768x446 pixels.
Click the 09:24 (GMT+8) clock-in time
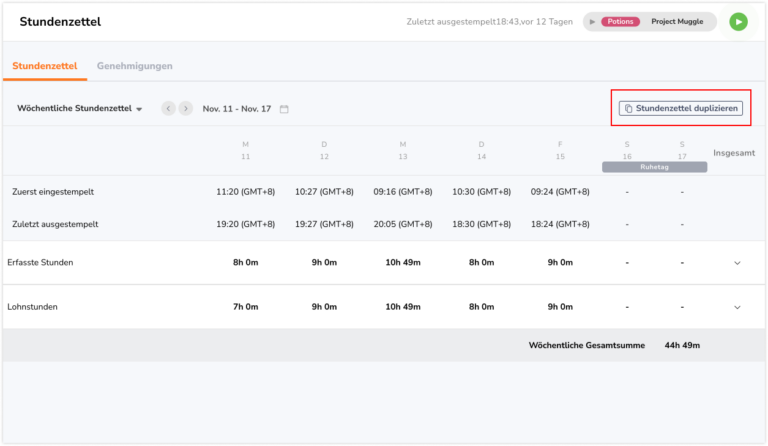point(560,192)
